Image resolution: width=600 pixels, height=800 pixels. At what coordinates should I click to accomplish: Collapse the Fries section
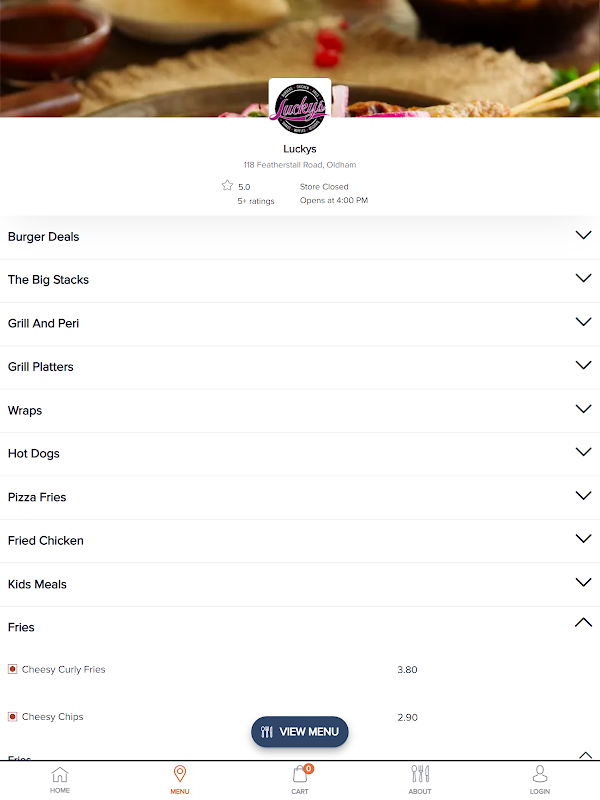click(x=583, y=622)
